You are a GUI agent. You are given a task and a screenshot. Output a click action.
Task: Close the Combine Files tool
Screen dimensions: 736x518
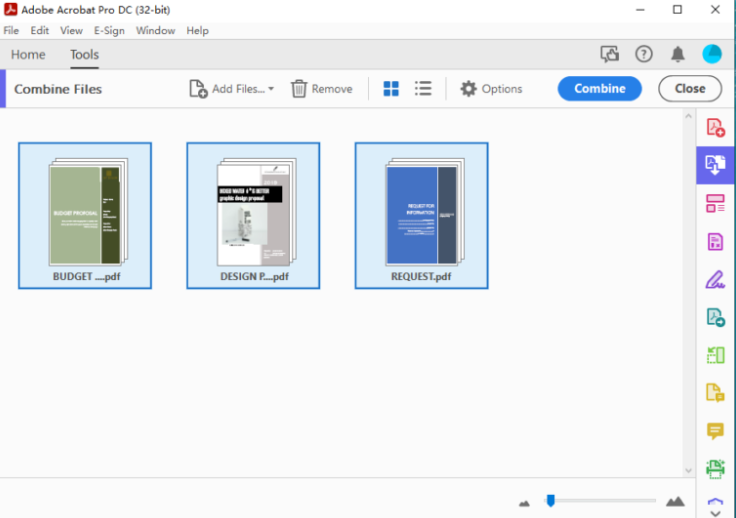pyautogui.click(x=690, y=89)
